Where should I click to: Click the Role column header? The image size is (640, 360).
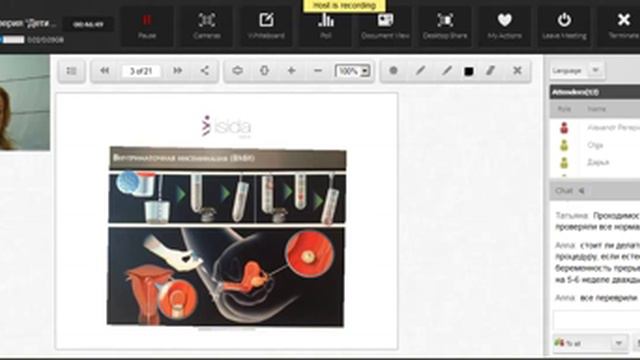tap(564, 109)
